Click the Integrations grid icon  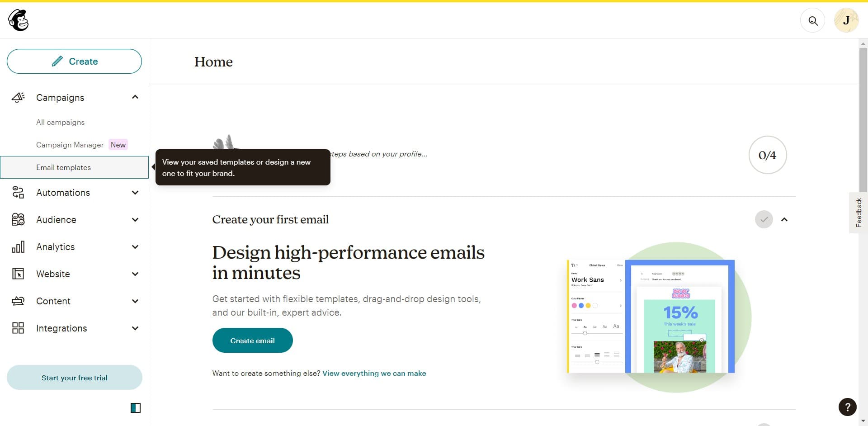click(x=18, y=328)
